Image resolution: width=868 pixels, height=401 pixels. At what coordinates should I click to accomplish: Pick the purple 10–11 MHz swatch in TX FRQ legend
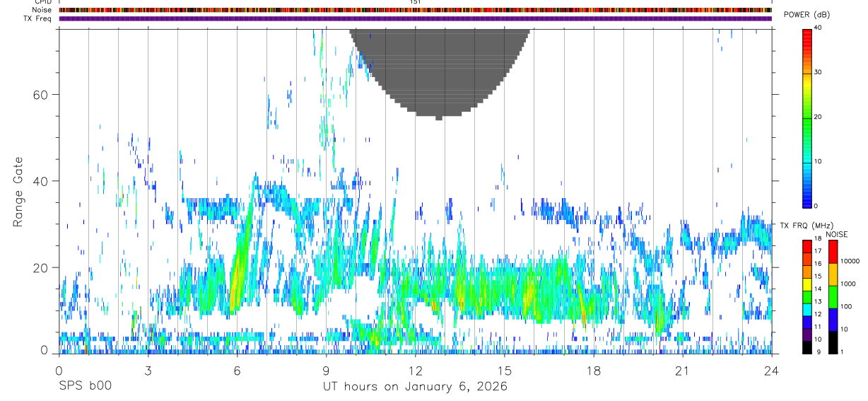(x=807, y=334)
